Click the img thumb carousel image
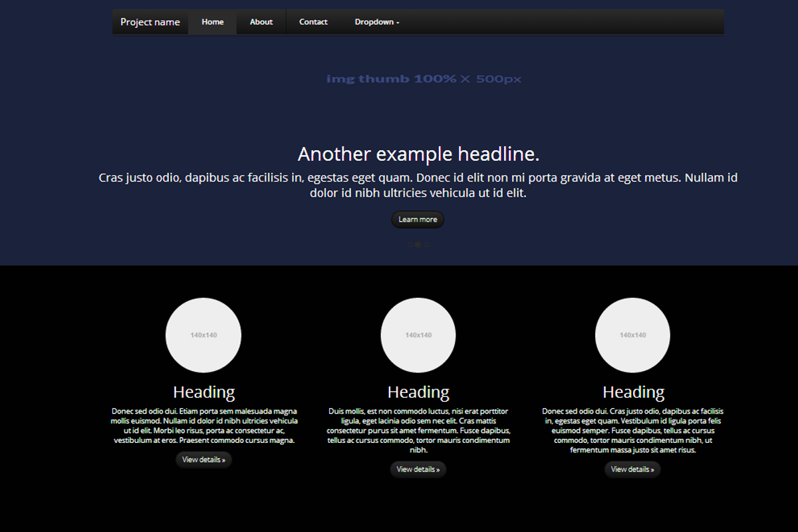Viewport: 798px width, 532px height. coord(424,78)
